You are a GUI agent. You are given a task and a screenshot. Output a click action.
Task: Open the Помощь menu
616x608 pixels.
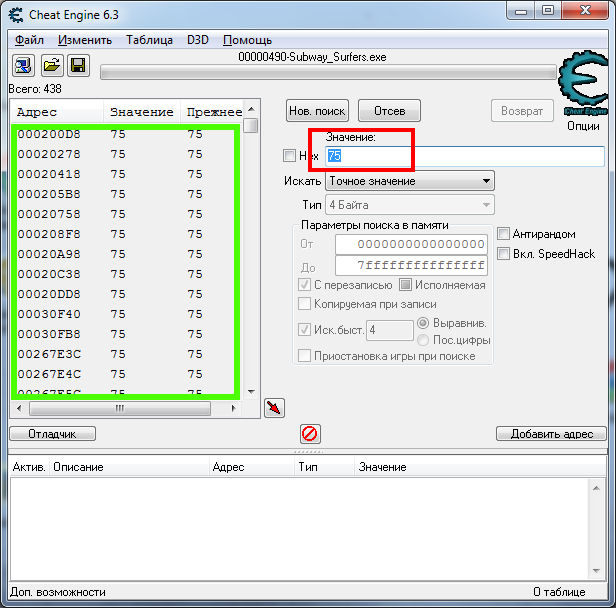[x=248, y=40]
